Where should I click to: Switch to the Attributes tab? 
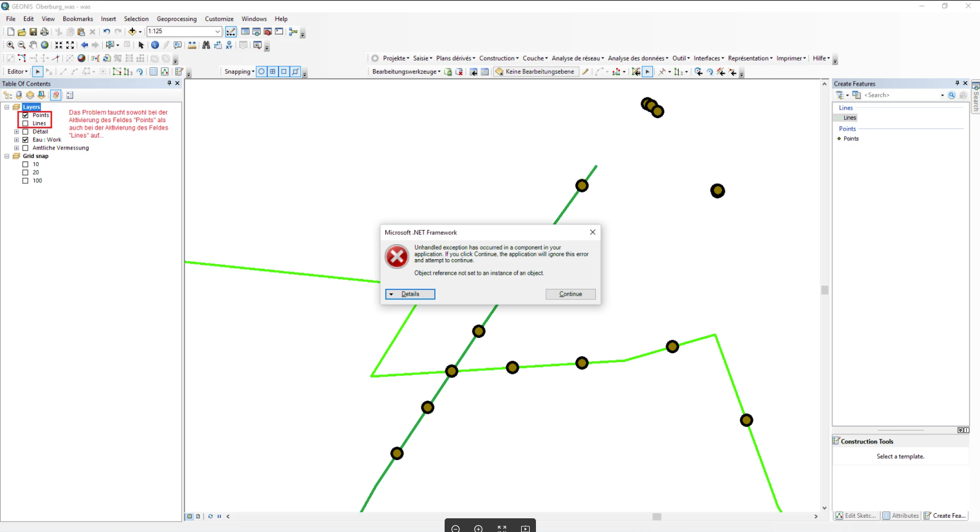click(x=901, y=515)
